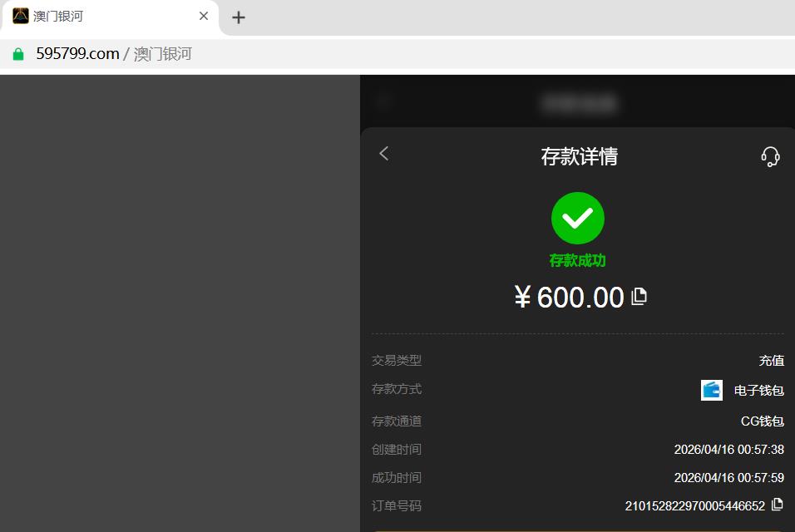
Task: Click the order number 210152822970005446652
Action: (694, 505)
